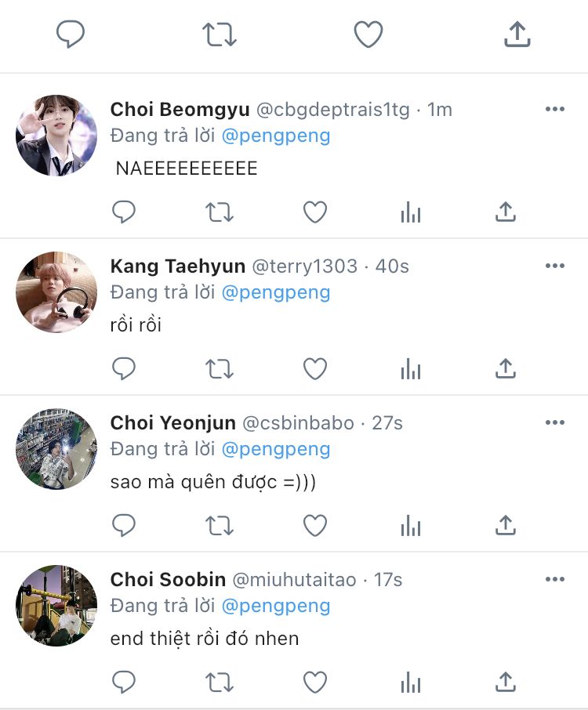Like Choi Soobin's tweet
588x710 pixels.
(315, 682)
